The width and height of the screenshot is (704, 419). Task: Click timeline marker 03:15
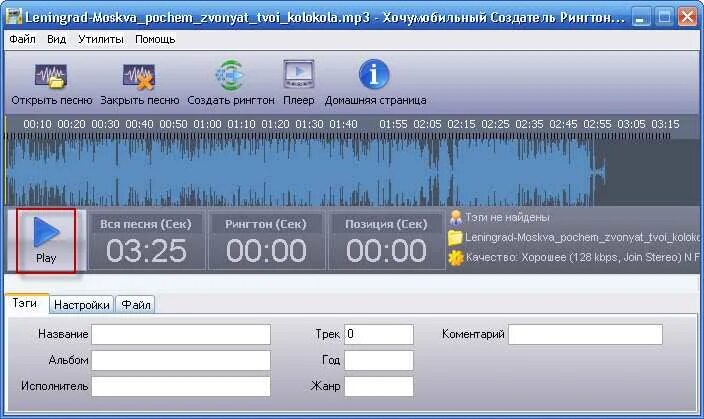pos(665,124)
